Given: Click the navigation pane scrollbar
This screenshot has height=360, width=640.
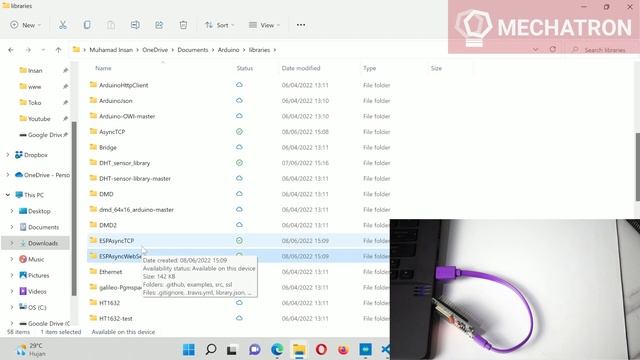Looking at the screenshot, I should (x=74, y=208).
